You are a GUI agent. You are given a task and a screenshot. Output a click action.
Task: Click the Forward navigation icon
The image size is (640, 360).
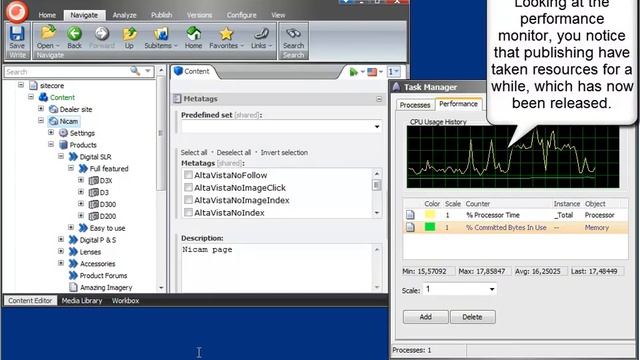[x=102, y=34]
